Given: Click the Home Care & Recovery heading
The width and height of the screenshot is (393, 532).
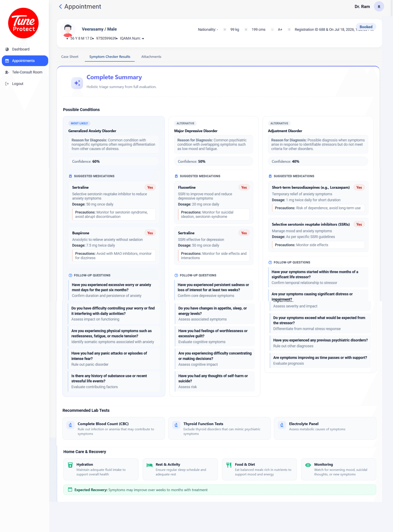Looking at the screenshot, I should point(84,452).
